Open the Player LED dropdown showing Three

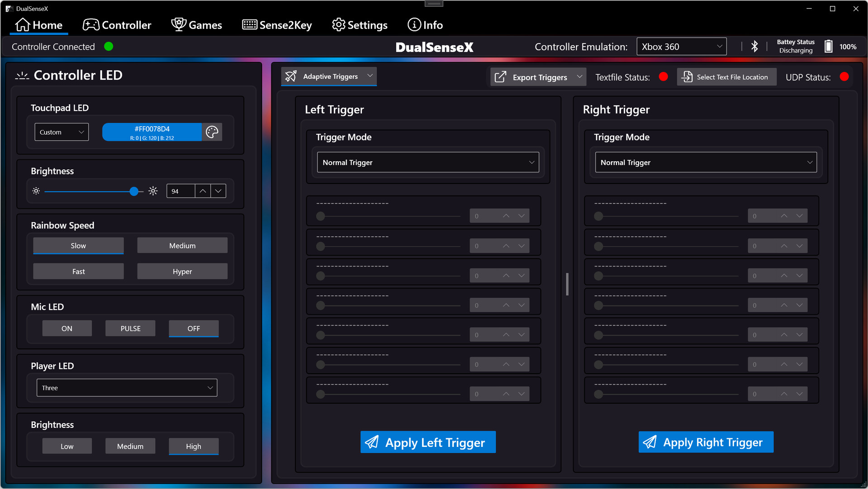point(127,388)
